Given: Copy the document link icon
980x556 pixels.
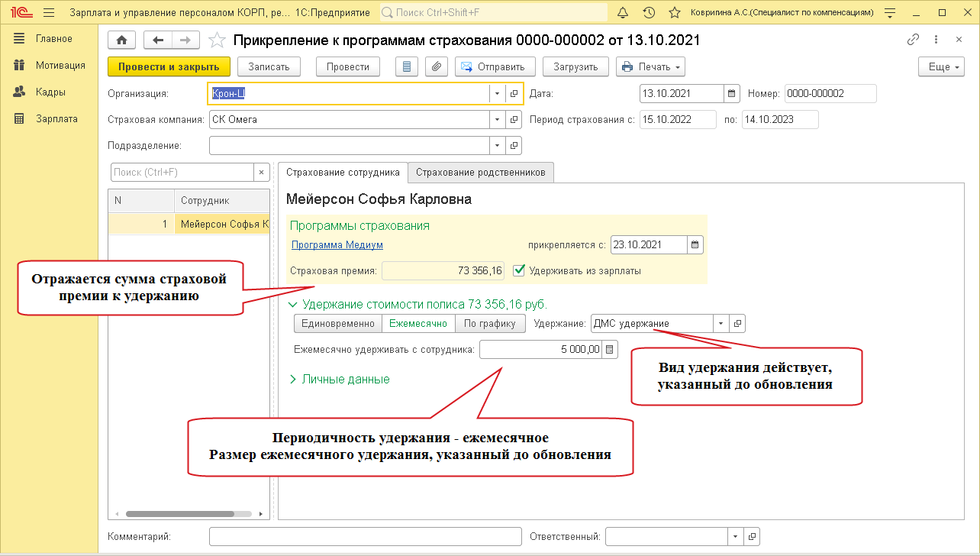Looking at the screenshot, I should pos(913,40).
